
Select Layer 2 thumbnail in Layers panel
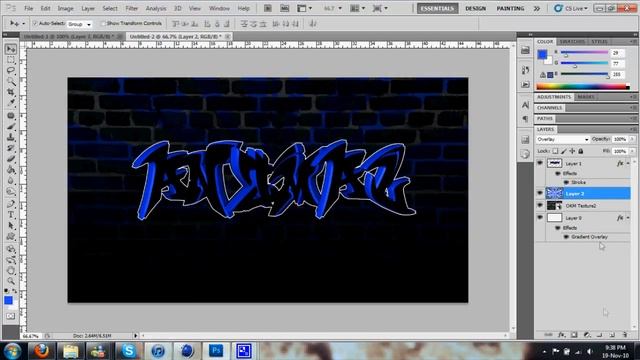pyautogui.click(x=554, y=193)
